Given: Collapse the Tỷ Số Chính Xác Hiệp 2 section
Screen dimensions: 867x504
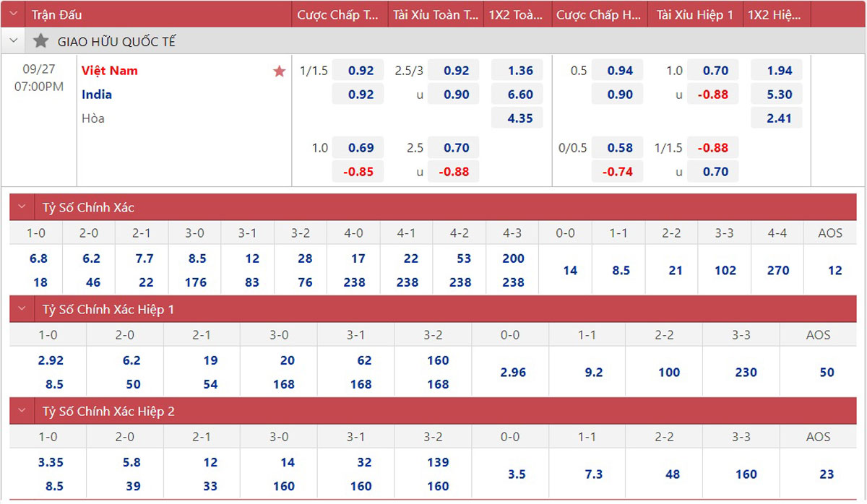Looking at the screenshot, I should 22,411.
